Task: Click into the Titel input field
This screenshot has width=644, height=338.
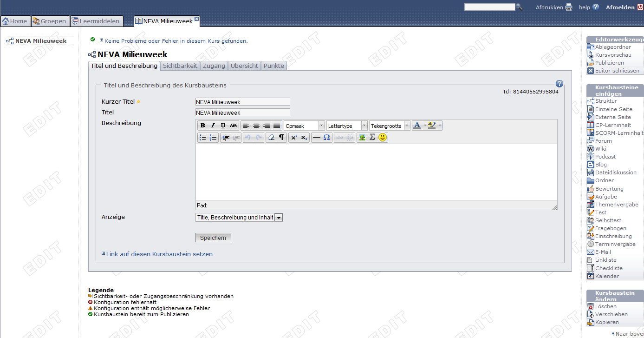Action: point(243,113)
